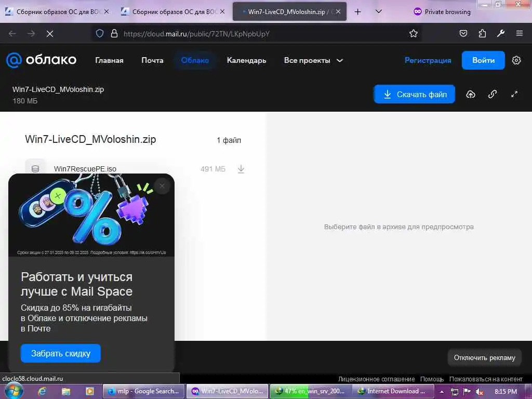Open Помощь footer link
This screenshot has height=399, width=532.
click(x=432, y=379)
